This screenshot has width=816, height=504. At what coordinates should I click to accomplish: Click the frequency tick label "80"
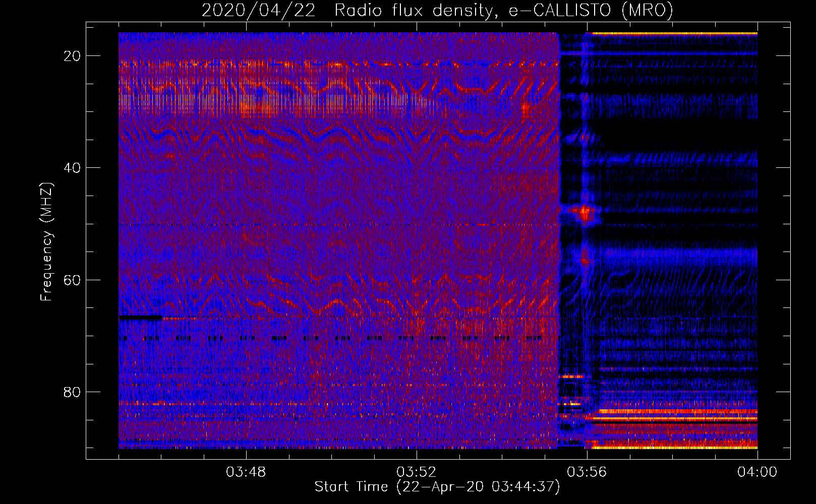[x=72, y=392]
